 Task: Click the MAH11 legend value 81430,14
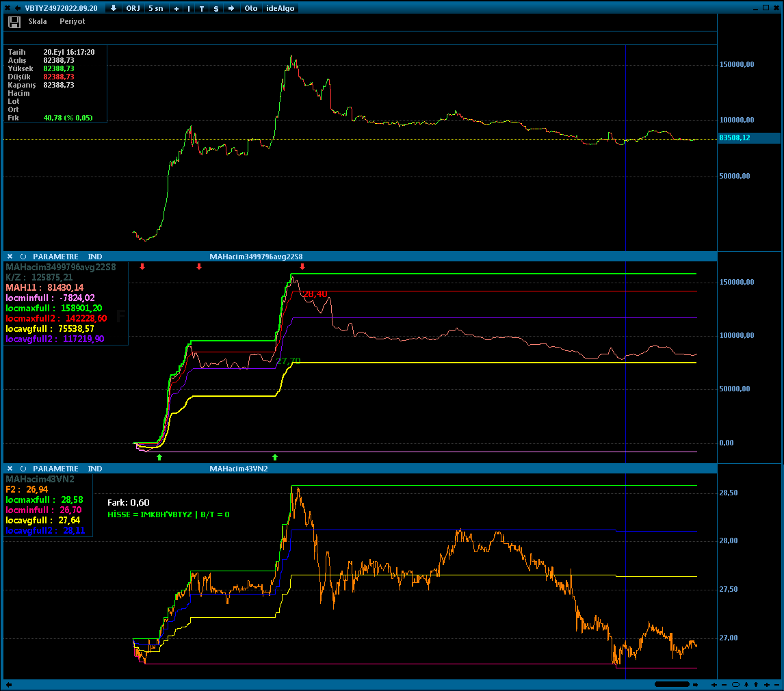point(66,287)
